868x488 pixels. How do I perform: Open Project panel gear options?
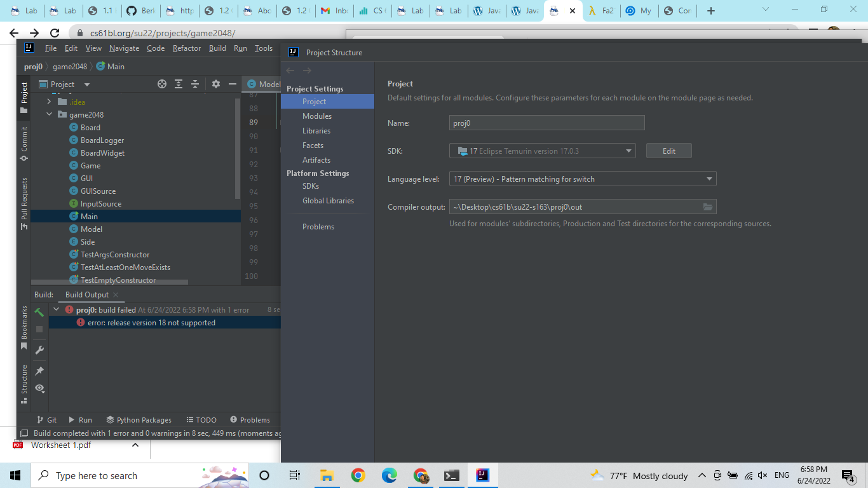click(216, 84)
